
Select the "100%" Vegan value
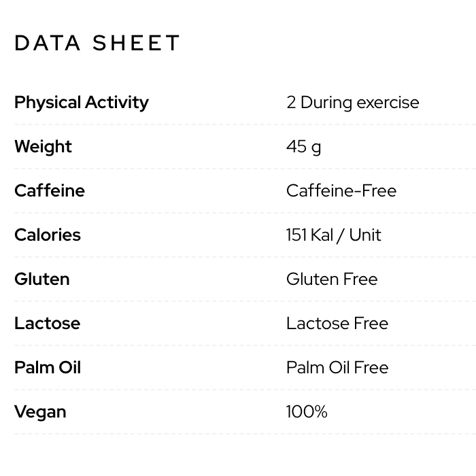pos(307,412)
